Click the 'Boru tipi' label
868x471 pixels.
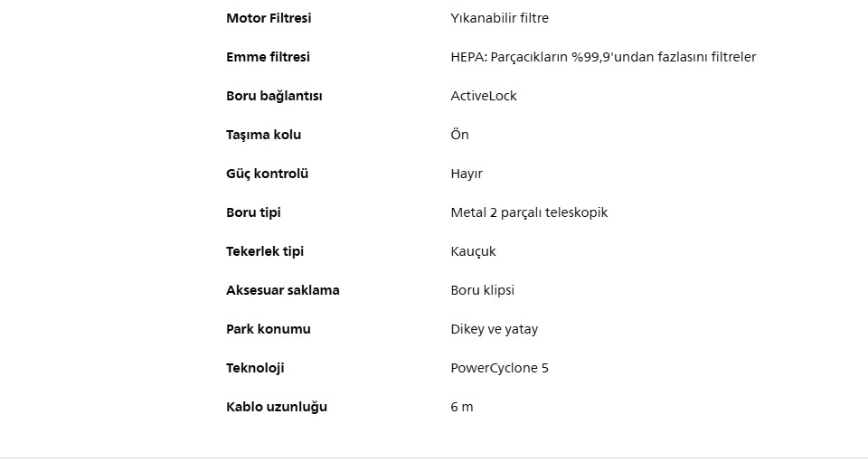tap(253, 212)
